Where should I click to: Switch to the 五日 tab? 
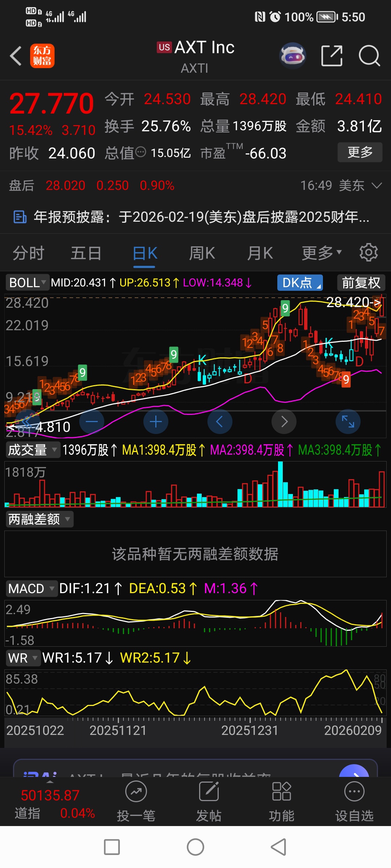click(x=86, y=253)
